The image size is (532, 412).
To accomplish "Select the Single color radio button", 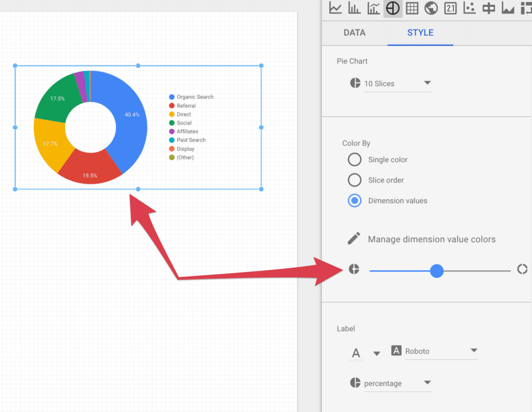I will (354, 160).
